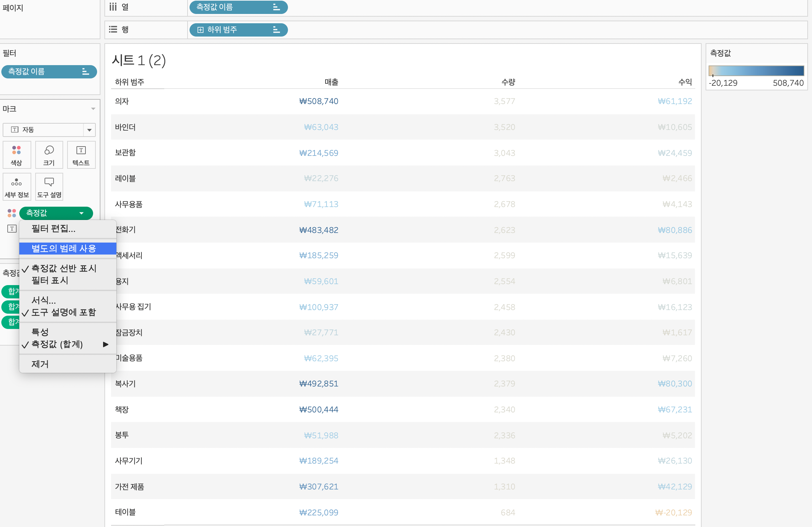Toggle the 측정값 (합계) checked item

coord(57,344)
